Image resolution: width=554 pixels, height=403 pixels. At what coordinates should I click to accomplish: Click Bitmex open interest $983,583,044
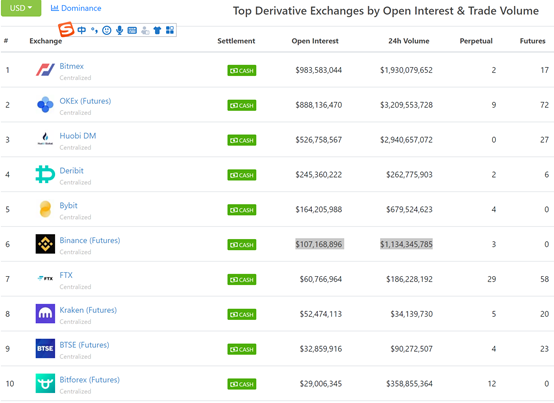pyautogui.click(x=319, y=70)
